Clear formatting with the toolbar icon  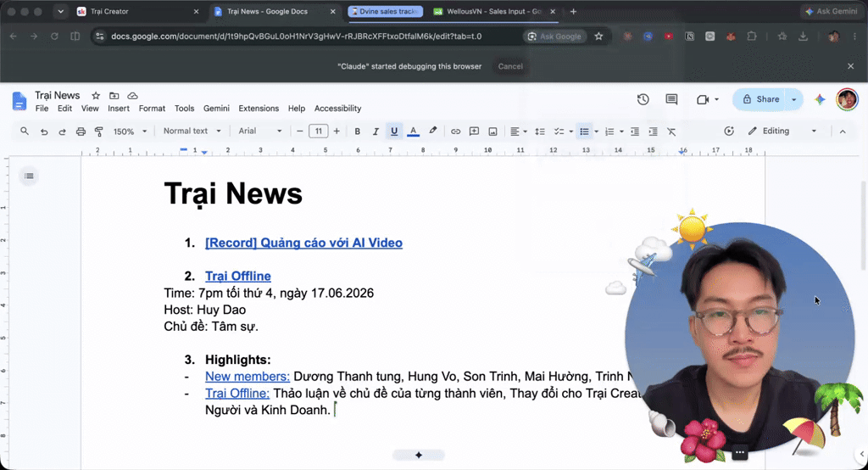point(671,131)
